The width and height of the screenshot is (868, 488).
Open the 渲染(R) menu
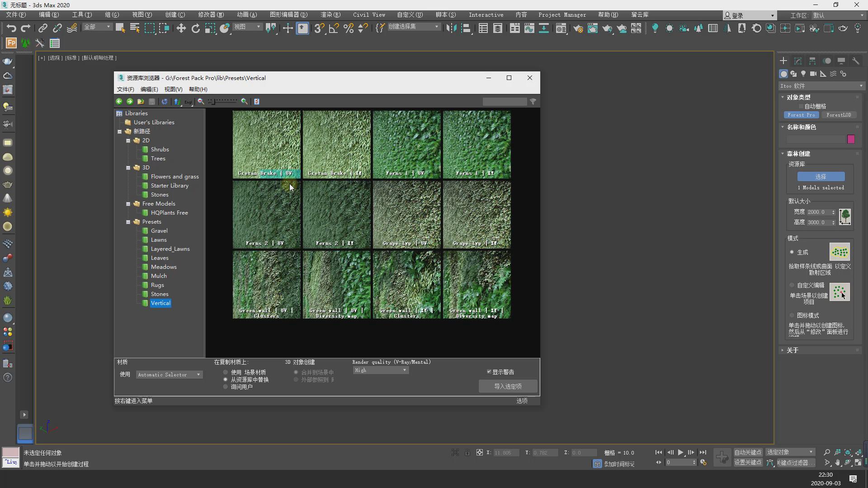tap(330, 14)
